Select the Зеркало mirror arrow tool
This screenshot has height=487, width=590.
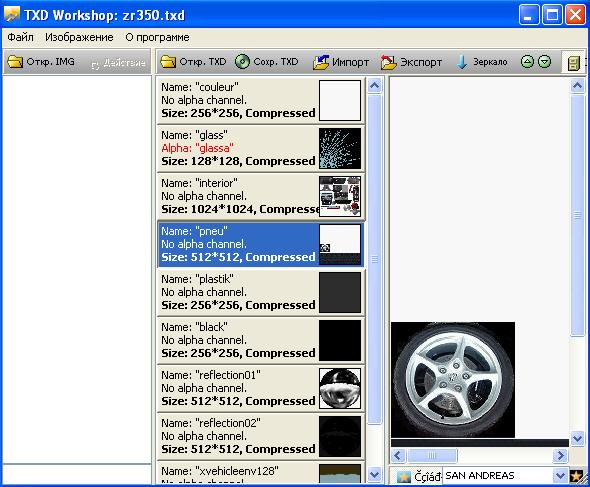(462, 62)
